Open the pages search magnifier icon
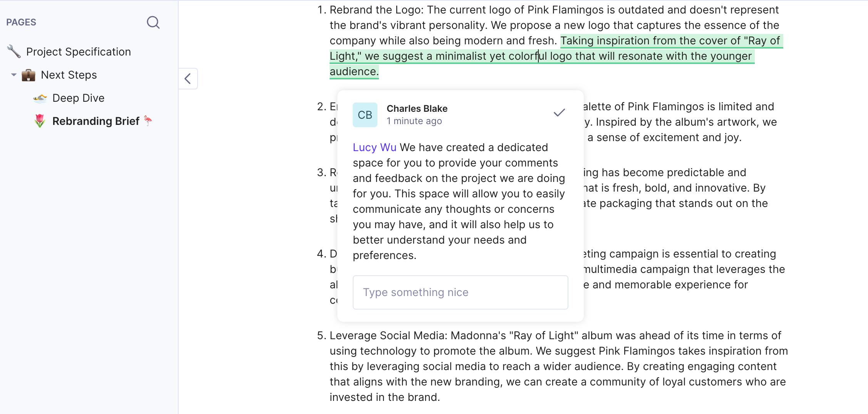Image resolution: width=868 pixels, height=414 pixels. click(x=153, y=22)
